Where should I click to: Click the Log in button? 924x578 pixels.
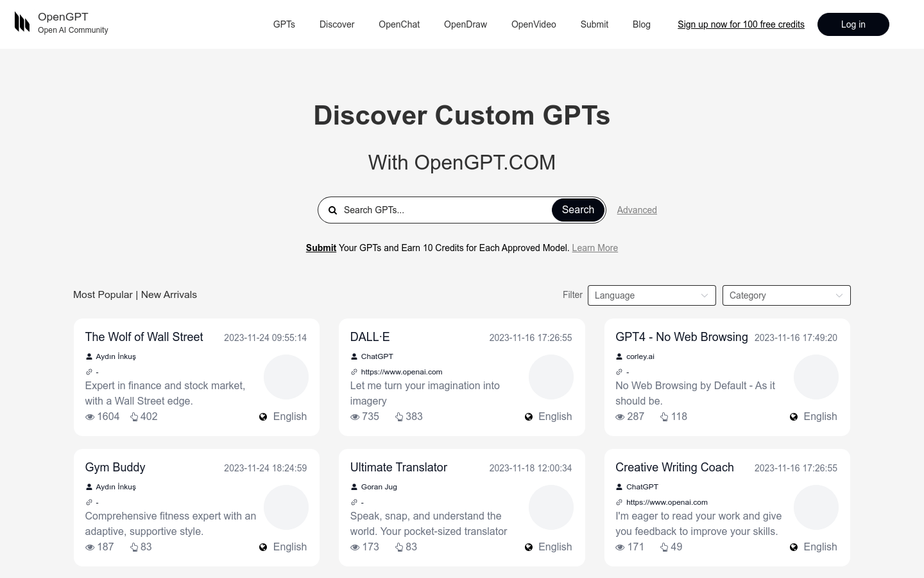pos(853,24)
